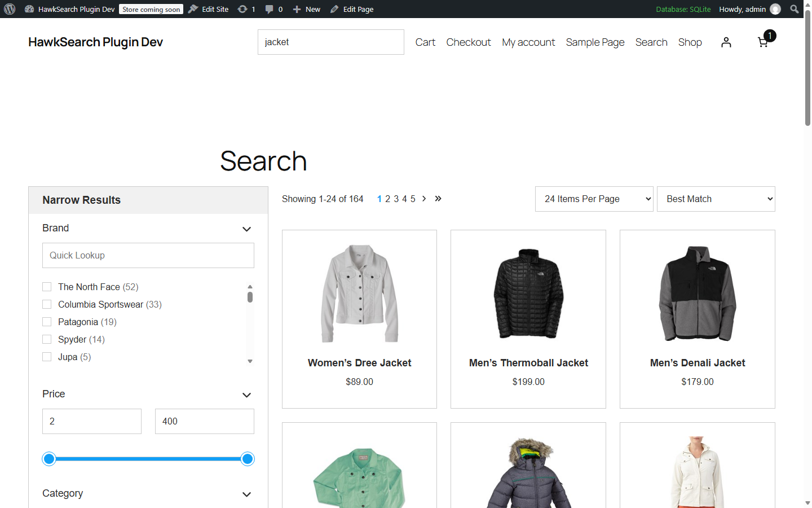
Task: Open the Sample Page menu item
Action: [x=595, y=42]
